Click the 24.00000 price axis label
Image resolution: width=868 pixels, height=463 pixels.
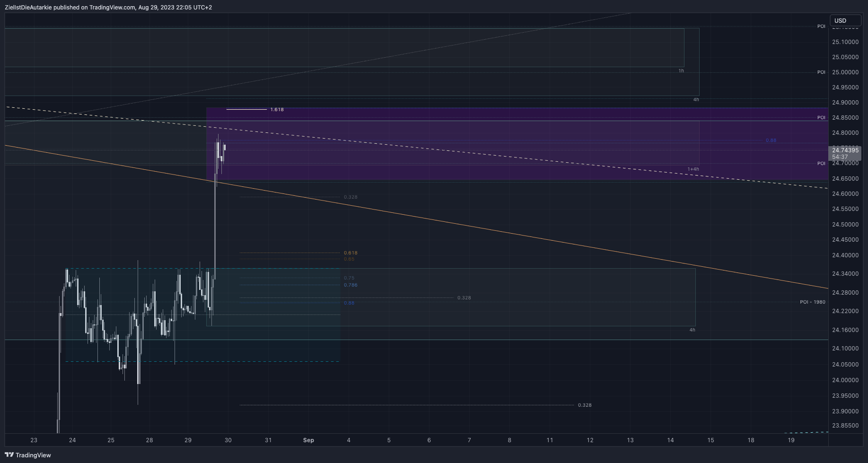click(845, 380)
